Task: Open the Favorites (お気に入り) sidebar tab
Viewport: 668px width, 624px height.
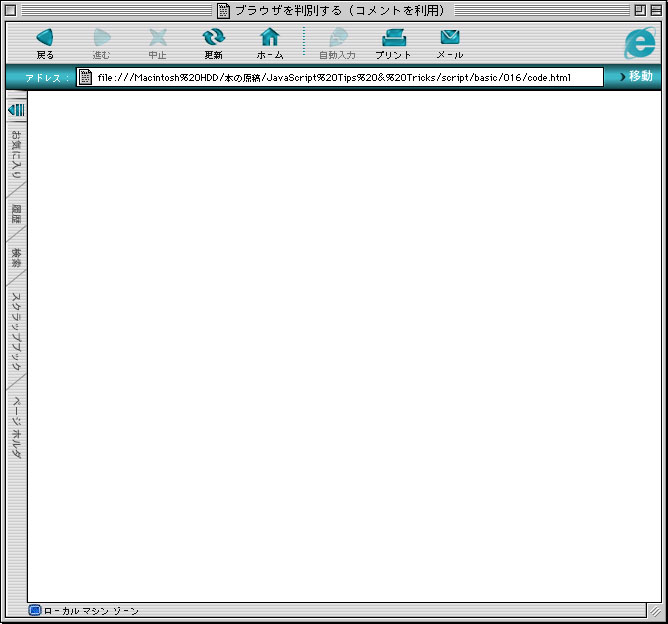Action: (x=16, y=155)
